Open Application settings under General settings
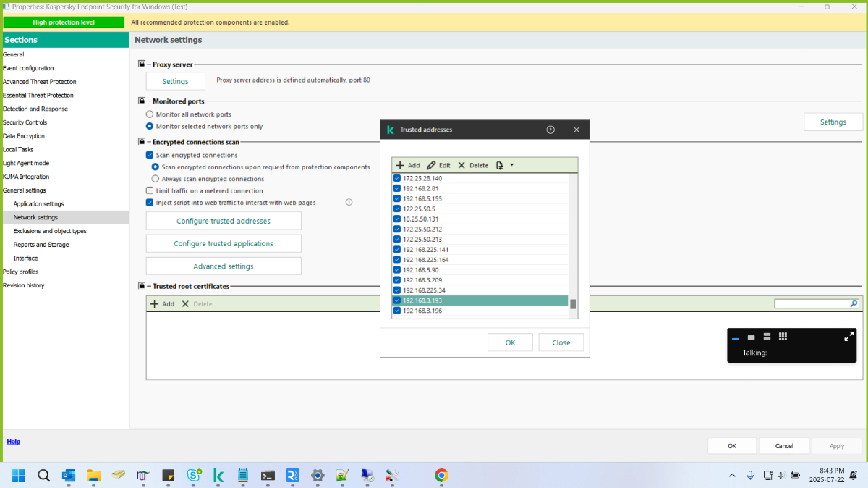 38,204
